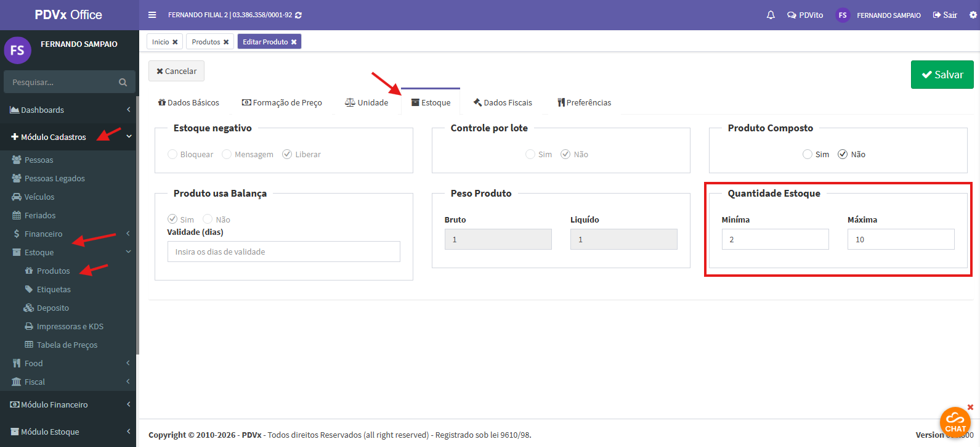Open Pessoas in the sidebar
The image size is (980, 447).
(39, 160)
